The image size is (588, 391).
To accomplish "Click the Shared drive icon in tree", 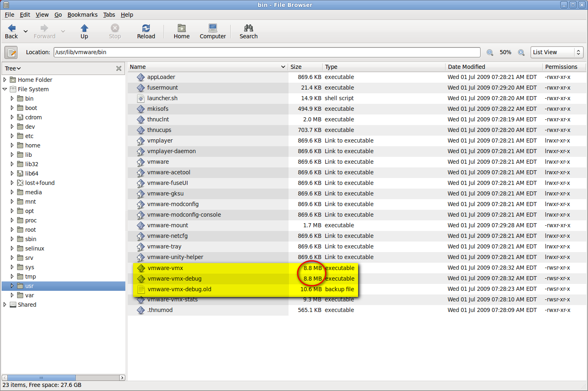I will pyautogui.click(x=13, y=305).
